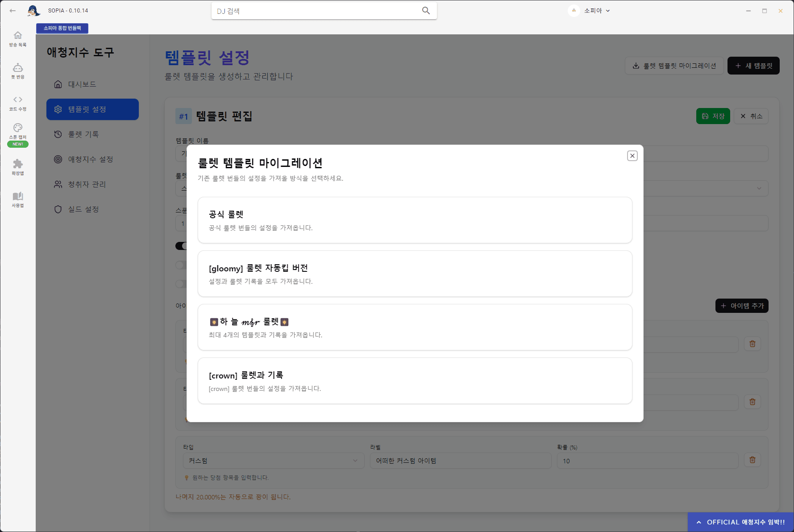Pick the 하늘 mgr 룰렛 migration card
794x532 pixels.
pyautogui.click(x=415, y=327)
